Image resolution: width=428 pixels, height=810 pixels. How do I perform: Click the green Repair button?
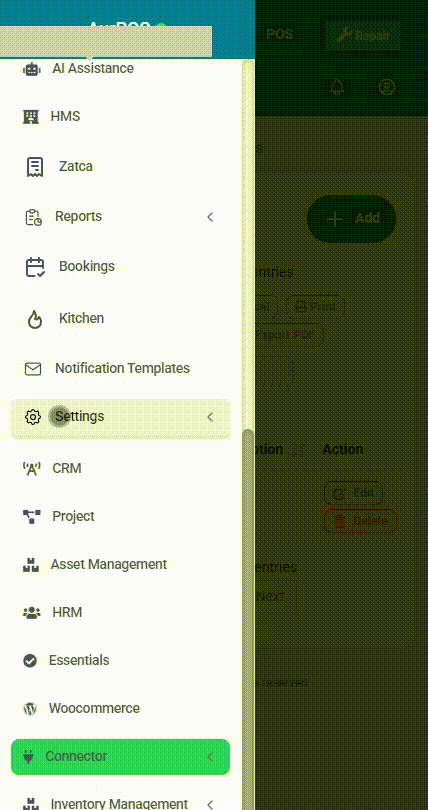click(x=363, y=36)
